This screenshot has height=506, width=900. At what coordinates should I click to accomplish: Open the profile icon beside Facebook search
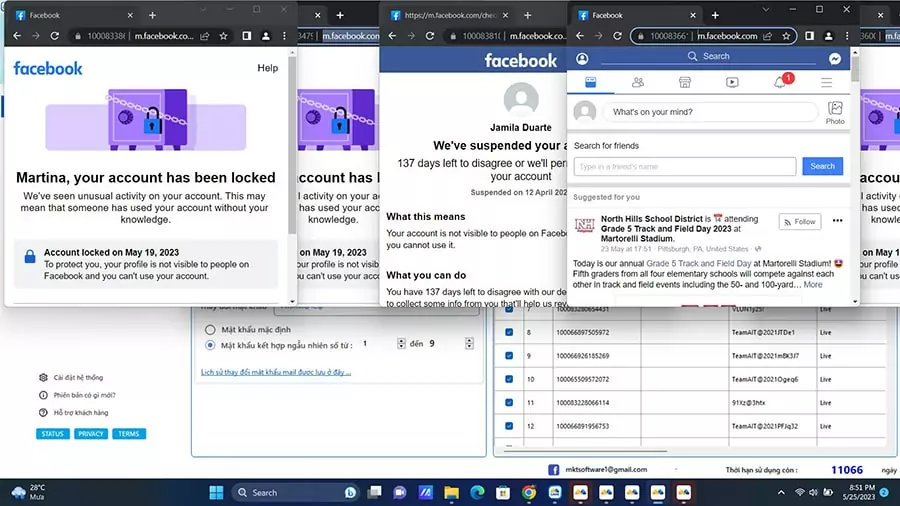582,58
